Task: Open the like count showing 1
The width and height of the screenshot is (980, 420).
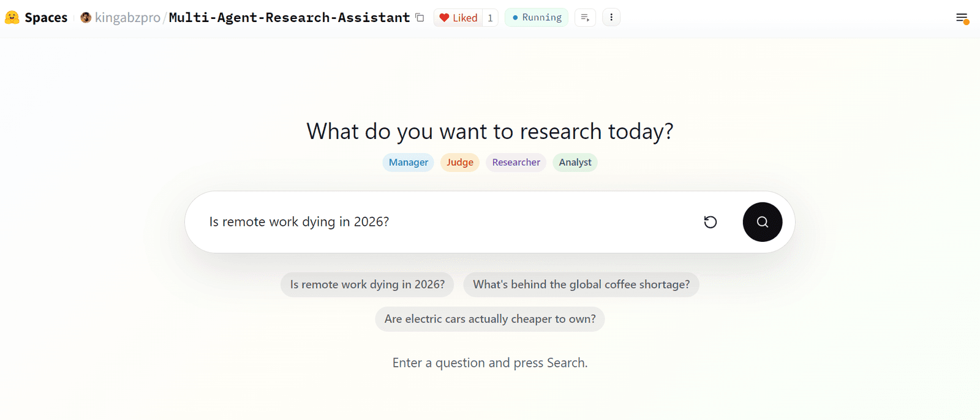Action: [490, 18]
